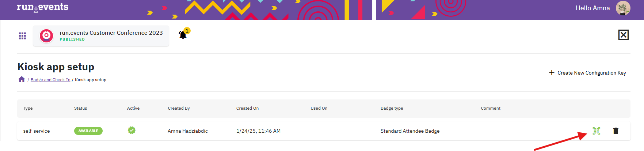Screen dimensions: 644x151
Task: Open the apps grid menu icon
Action: 22,36
